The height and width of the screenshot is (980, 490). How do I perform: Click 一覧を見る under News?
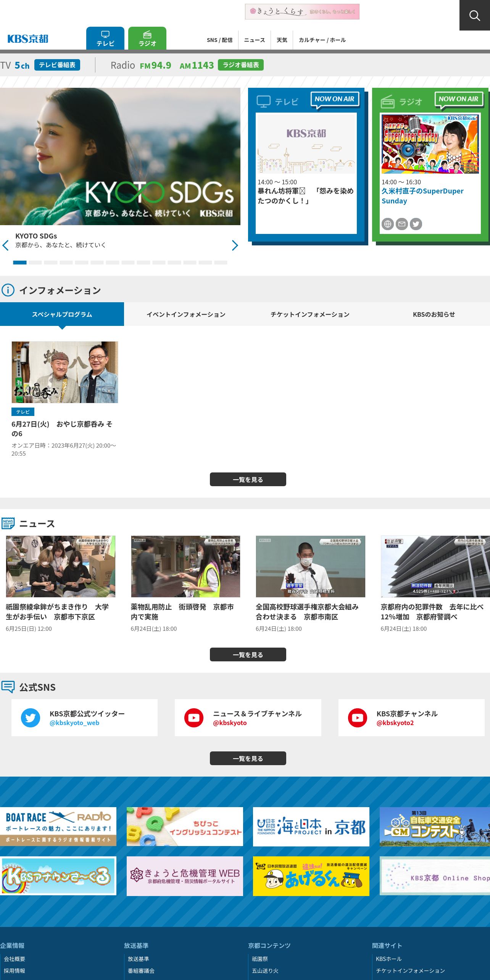point(248,654)
